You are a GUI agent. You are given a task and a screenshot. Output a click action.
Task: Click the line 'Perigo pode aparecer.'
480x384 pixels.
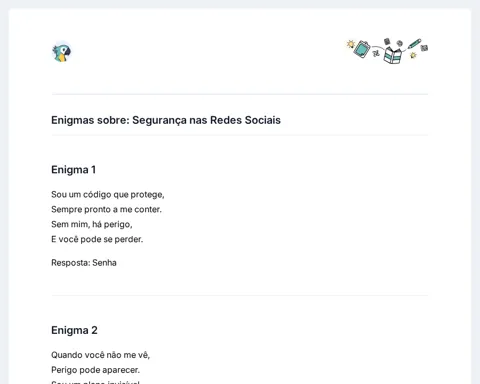tap(95, 370)
